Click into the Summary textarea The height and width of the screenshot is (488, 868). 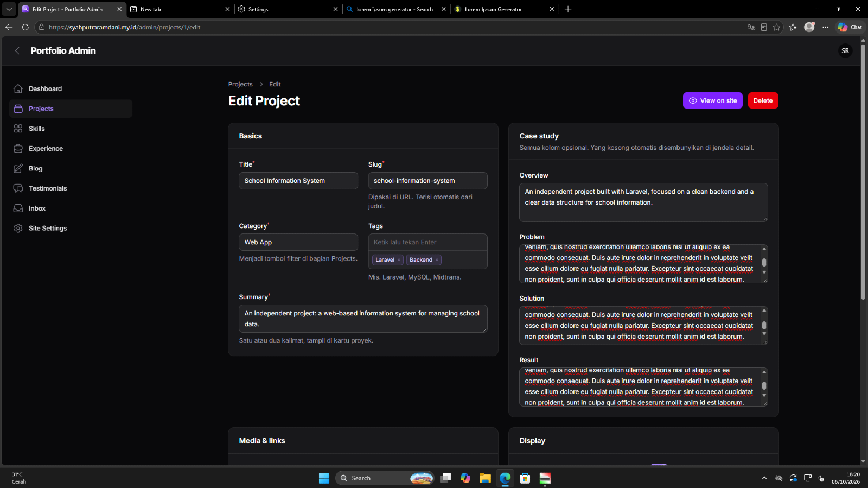[x=363, y=319]
